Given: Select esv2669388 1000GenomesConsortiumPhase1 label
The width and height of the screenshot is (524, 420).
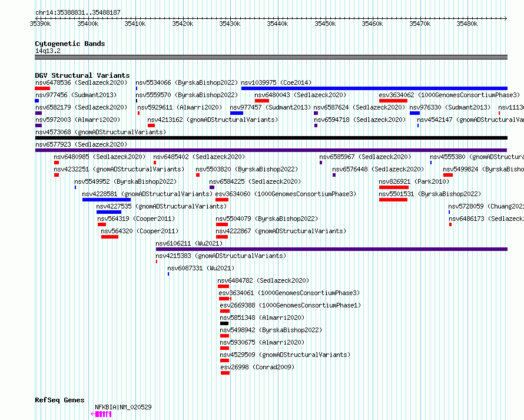Looking at the screenshot, I should (x=290, y=305).
